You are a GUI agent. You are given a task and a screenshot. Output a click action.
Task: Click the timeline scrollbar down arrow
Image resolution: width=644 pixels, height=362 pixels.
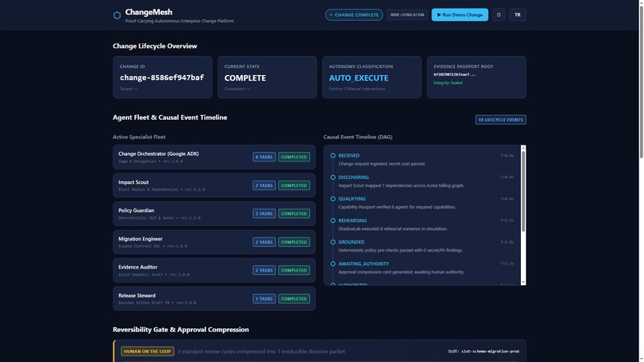(x=523, y=282)
